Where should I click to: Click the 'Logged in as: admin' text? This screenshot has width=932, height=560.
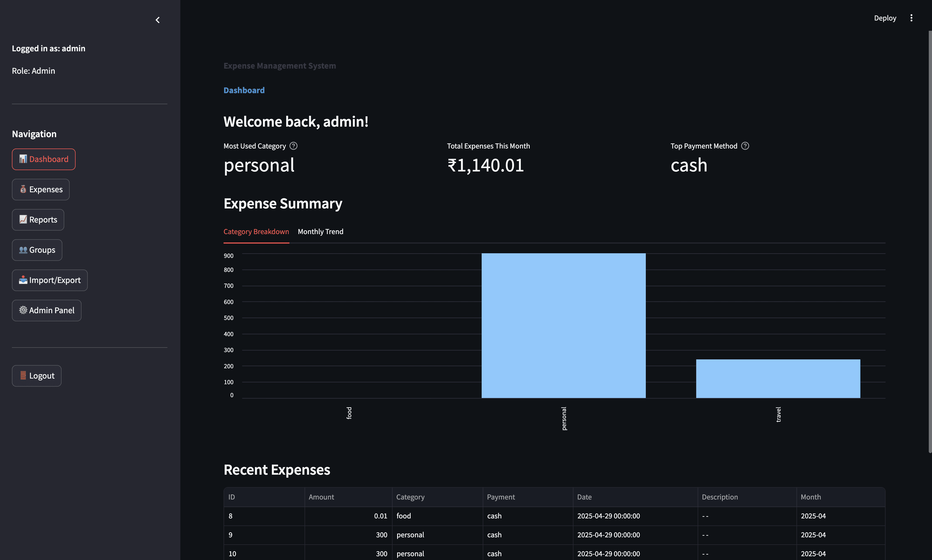49,48
